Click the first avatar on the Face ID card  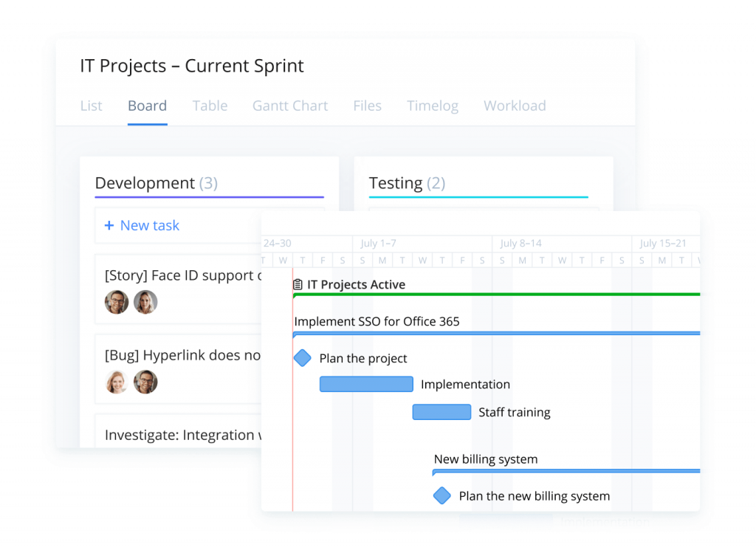(x=116, y=302)
